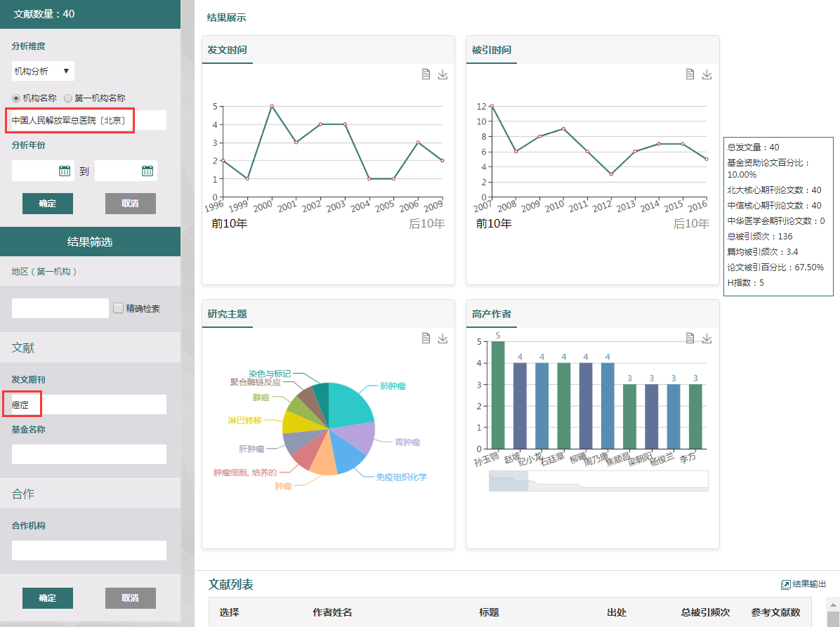Download the 被引时间 chart image
840x627 pixels.
(x=707, y=74)
